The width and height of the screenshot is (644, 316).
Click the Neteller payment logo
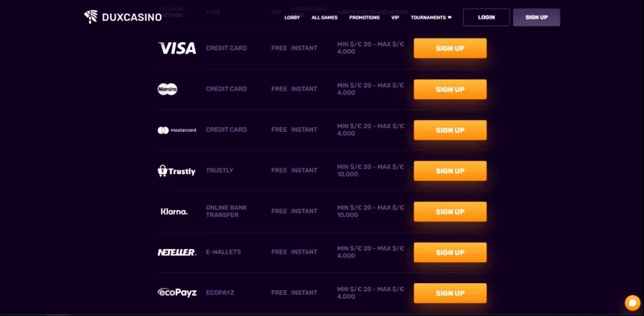(x=177, y=252)
